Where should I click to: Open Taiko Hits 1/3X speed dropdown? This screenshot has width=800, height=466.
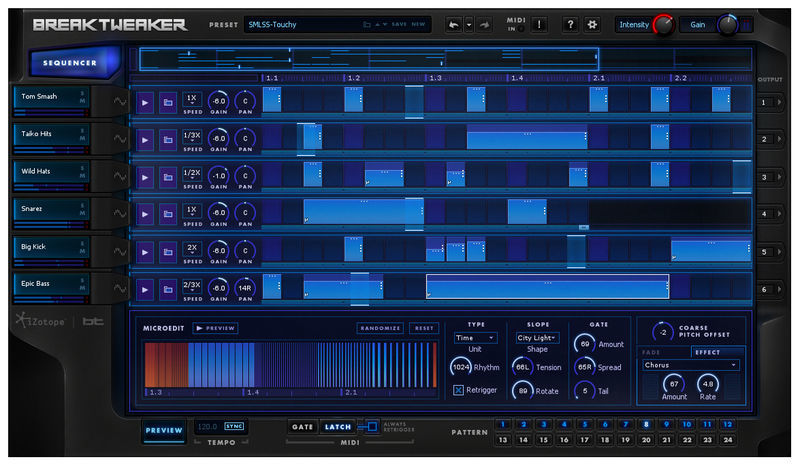pos(192,136)
